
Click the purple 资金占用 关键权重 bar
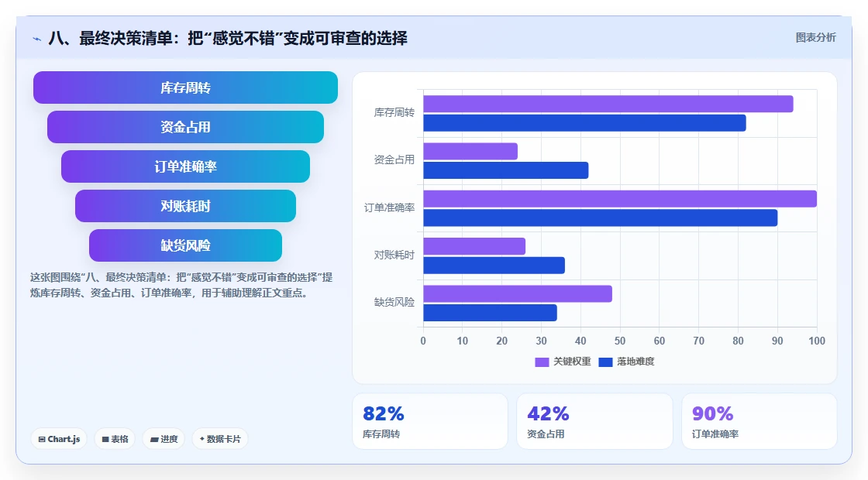pos(470,152)
